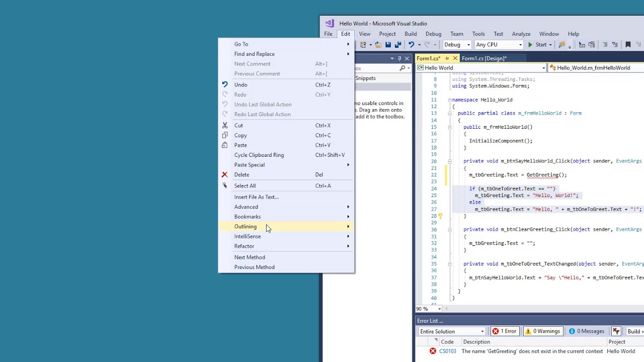Open the Undo history dropdown arrow

click(419, 45)
